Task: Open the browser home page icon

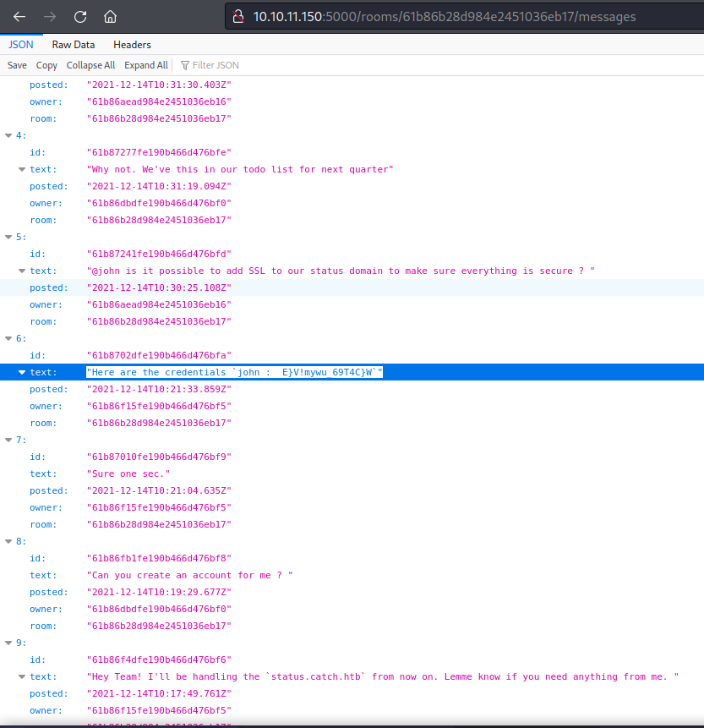Action: [110, 16]
